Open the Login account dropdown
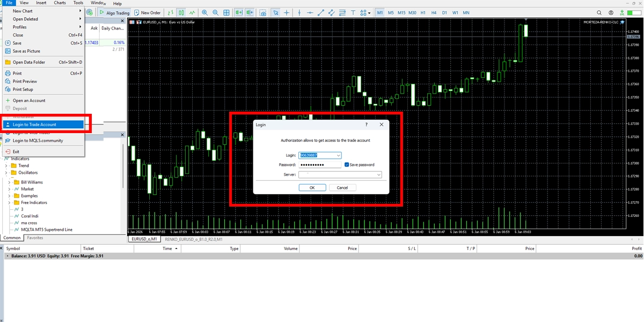The width and height of the screenshot is (644, 322). click(x=338, y=155)
